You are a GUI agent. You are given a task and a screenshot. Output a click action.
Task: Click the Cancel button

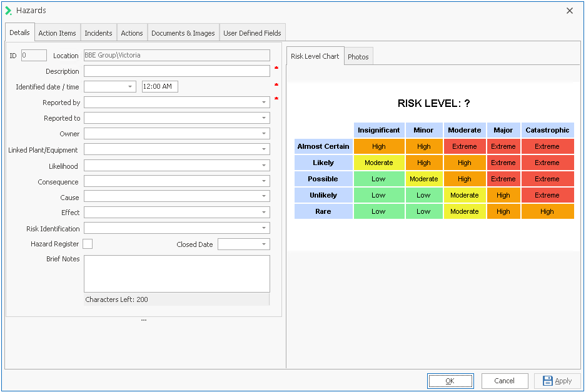pyautogui.click(x=505, y=381)
